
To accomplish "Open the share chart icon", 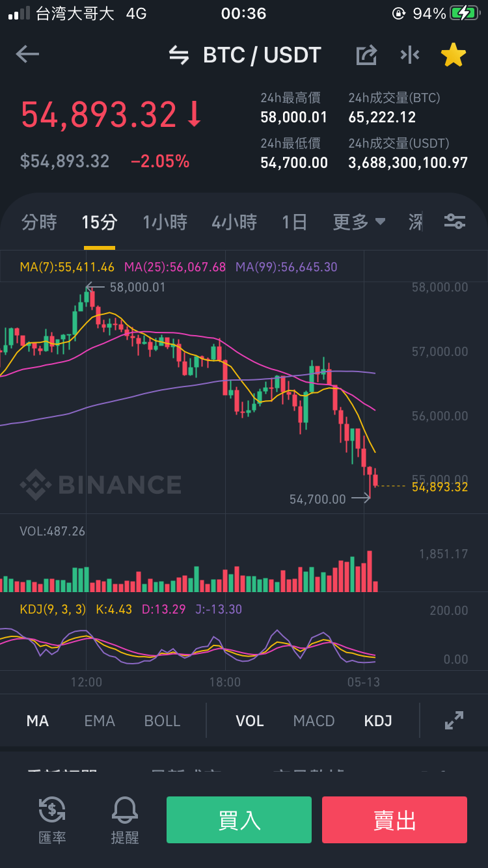I will (x=366, y=55).
